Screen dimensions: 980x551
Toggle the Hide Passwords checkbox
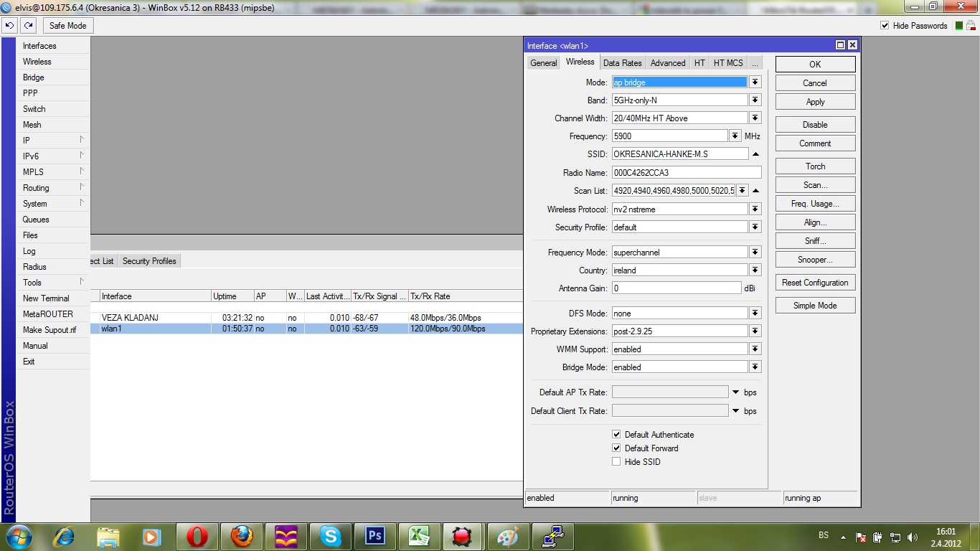coord(885,26)
